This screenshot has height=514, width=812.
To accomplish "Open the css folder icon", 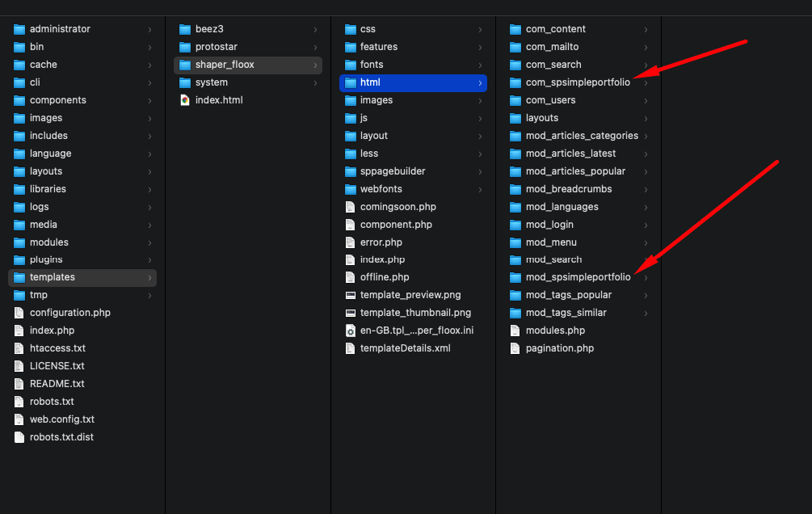I will (x=350, y=29).
